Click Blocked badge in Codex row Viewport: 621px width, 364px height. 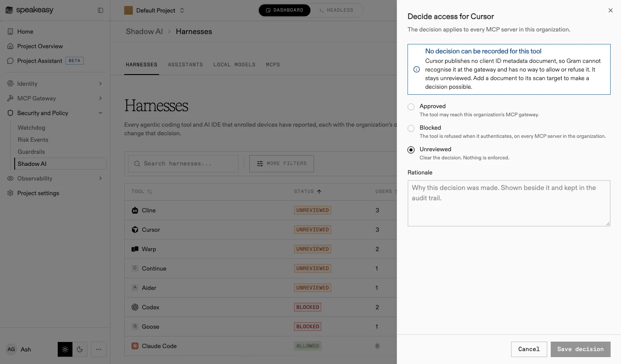pyautogui.click(x=308, y=307)
